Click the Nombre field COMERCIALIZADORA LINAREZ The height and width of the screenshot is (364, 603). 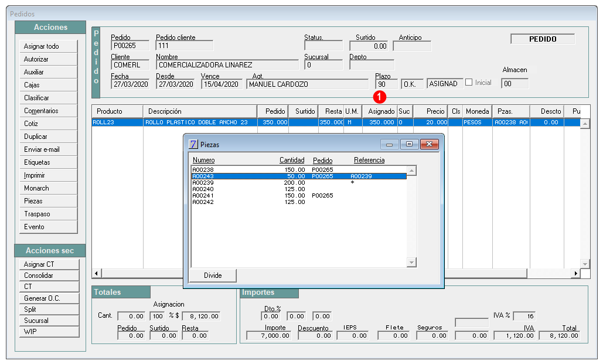coord(227,65)
